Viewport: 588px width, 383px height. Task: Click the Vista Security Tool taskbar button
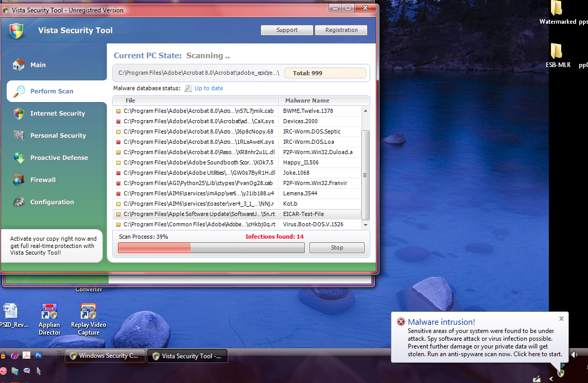187,356
